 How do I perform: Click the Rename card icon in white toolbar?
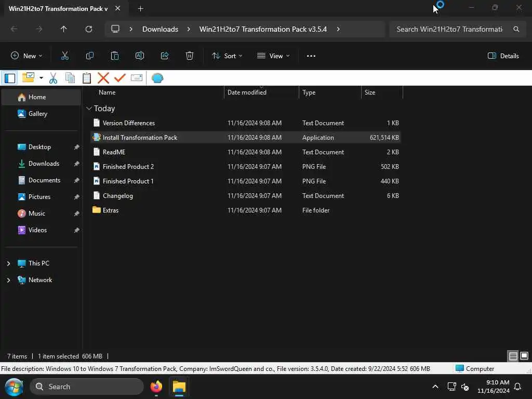coord(137,78)
